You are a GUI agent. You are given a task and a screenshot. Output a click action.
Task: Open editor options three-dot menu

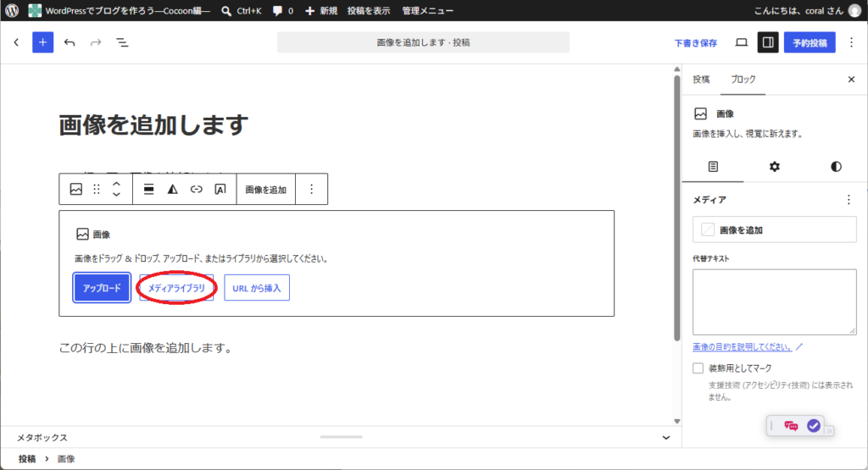[x=851, y=42]
